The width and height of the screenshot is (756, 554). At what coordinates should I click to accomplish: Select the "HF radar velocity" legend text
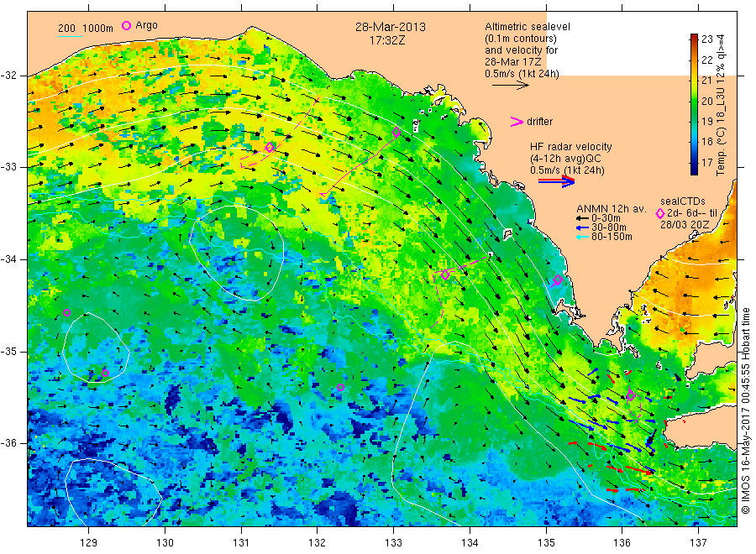571,147
